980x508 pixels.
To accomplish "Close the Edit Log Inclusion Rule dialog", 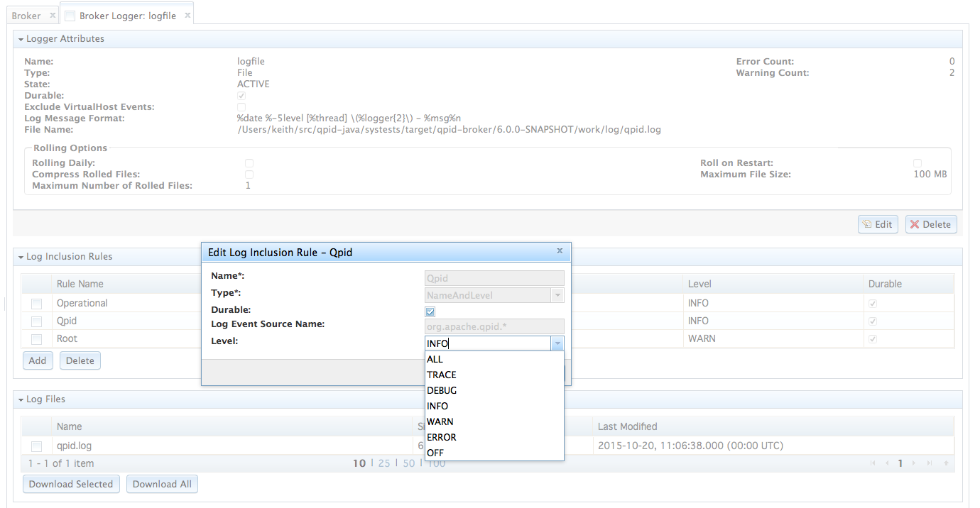I will [560, 251].
